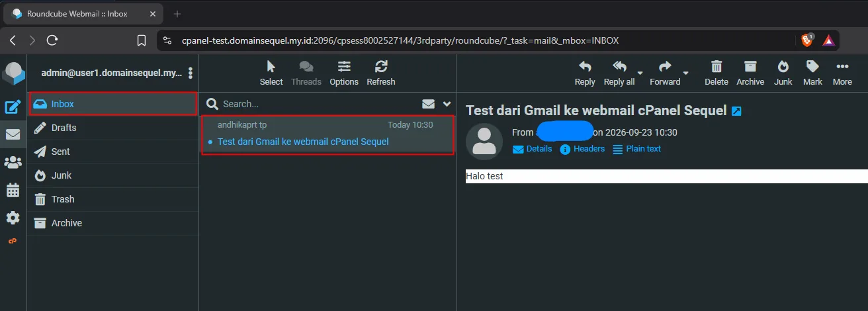
Task: Open the Inbox folder
Action: [x=113, y=104]
